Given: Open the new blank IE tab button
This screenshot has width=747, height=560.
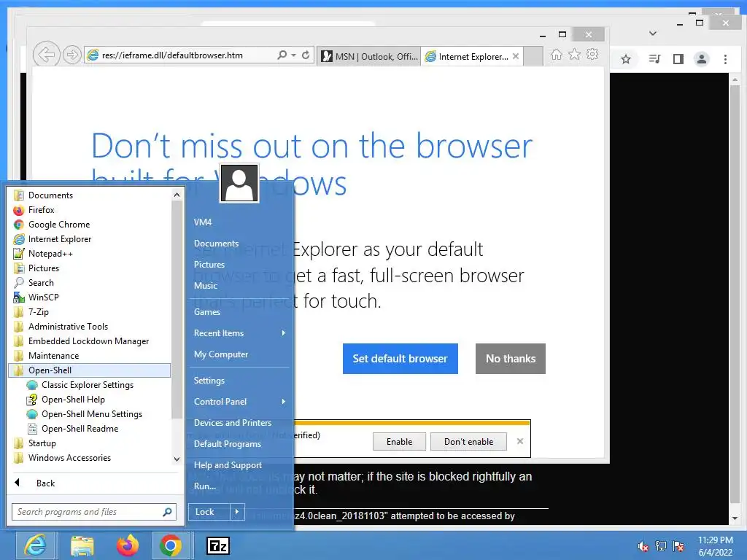Looking at the screenshot, I should pos(533,56).
